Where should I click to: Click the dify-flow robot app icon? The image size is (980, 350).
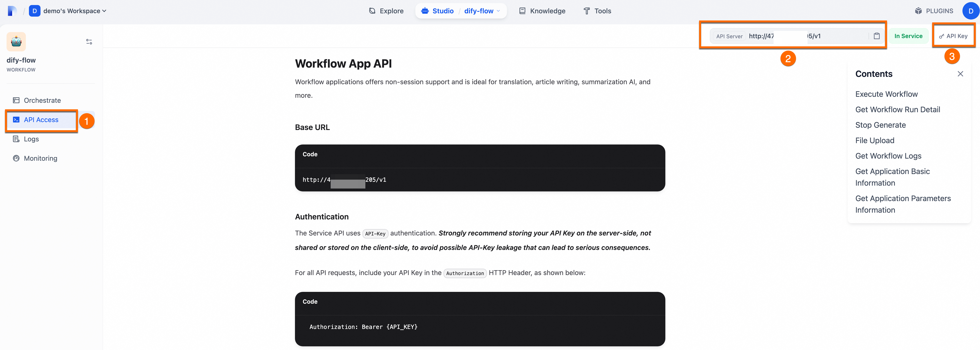16,42
